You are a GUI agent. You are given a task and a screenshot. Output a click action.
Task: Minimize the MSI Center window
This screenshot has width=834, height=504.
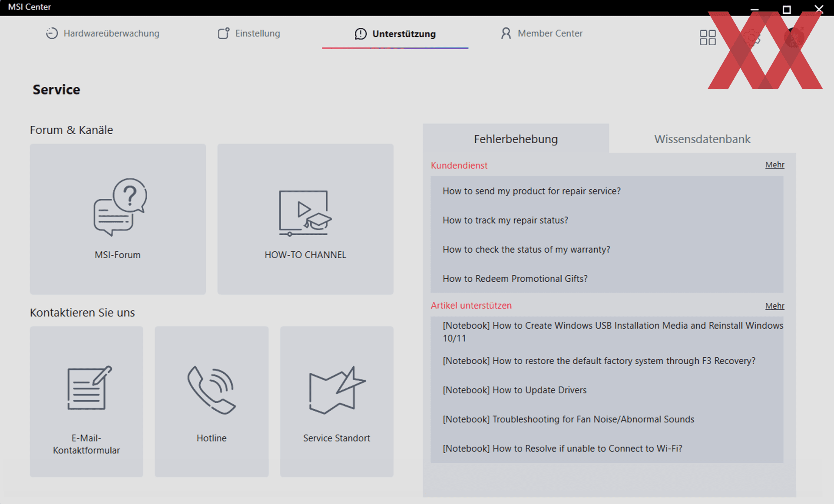point(755,9)
